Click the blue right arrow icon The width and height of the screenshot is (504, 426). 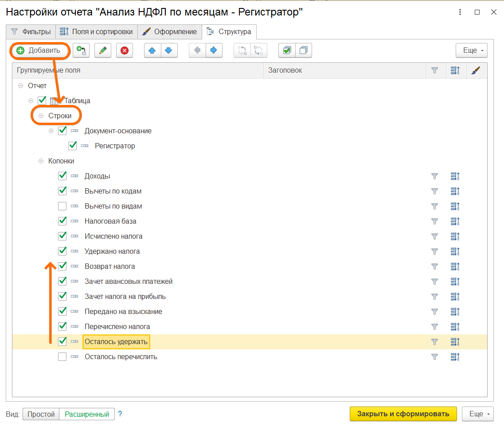click(x=213, y=50)
